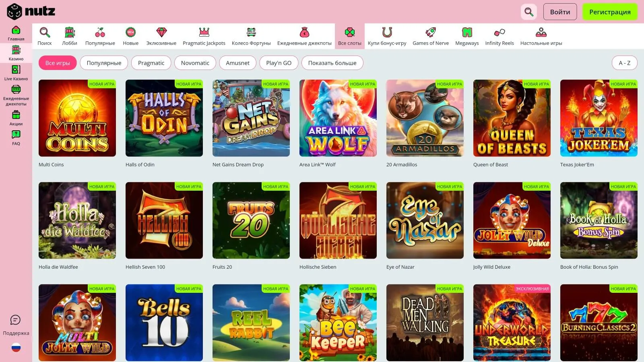Open the Eye of Nazar title link
This screenshot has width=644, height=362.
400,267
